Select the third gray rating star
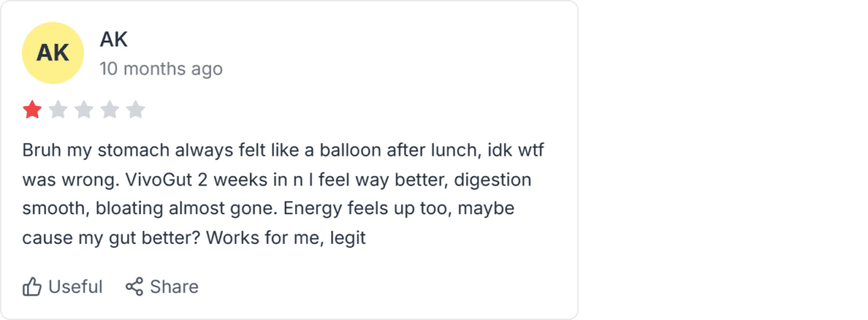Image resolution: width=868 pixels, height=320 pixels. pos(84,109)
